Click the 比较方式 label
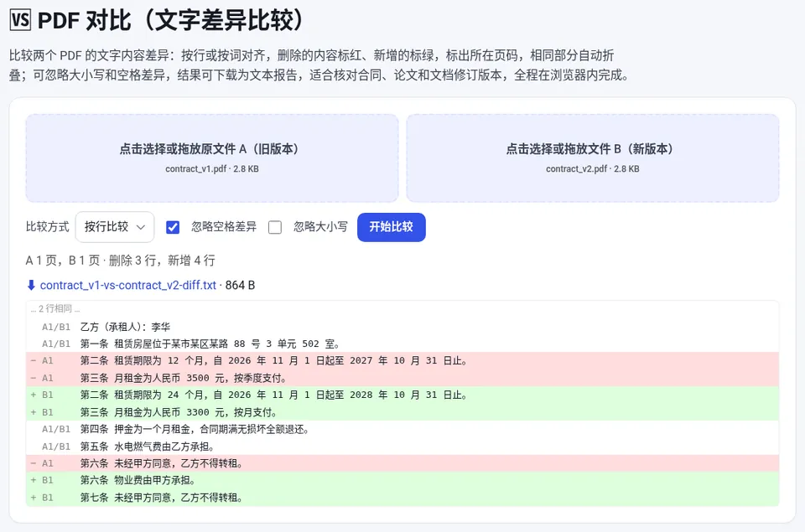The height and width of the screenshot is (532, 805). tap(47, 227)
